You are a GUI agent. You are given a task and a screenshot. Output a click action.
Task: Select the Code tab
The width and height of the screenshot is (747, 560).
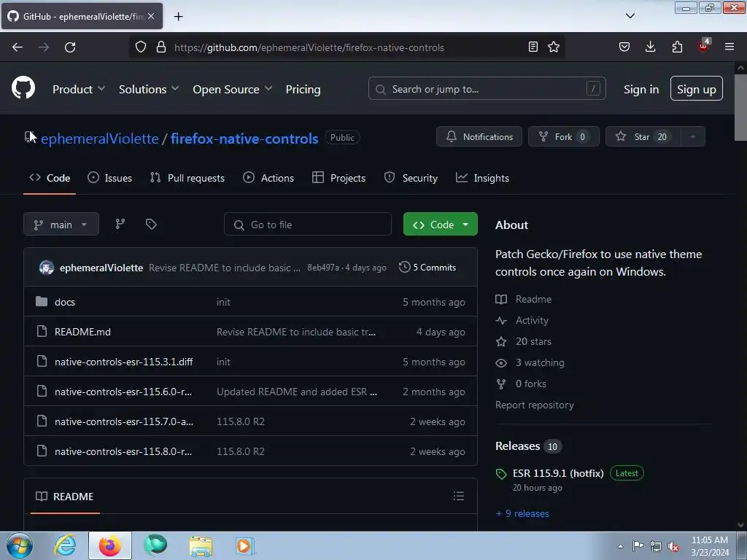coord(50,178)
